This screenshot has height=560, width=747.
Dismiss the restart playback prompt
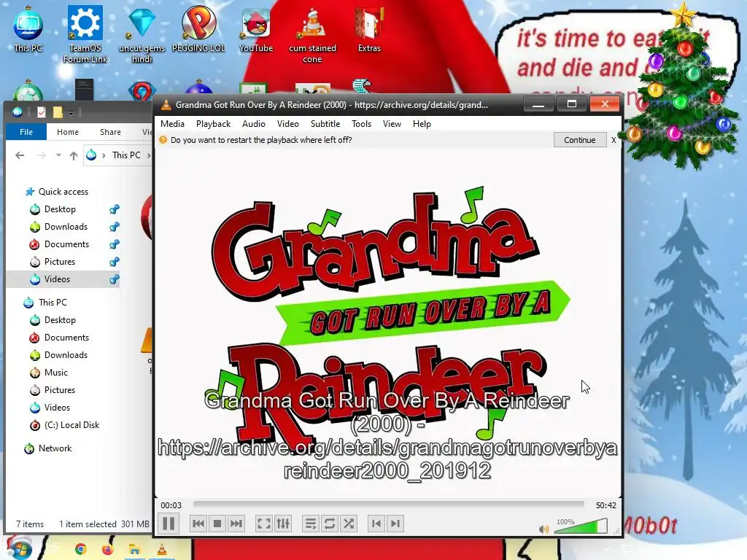point(614,140)
